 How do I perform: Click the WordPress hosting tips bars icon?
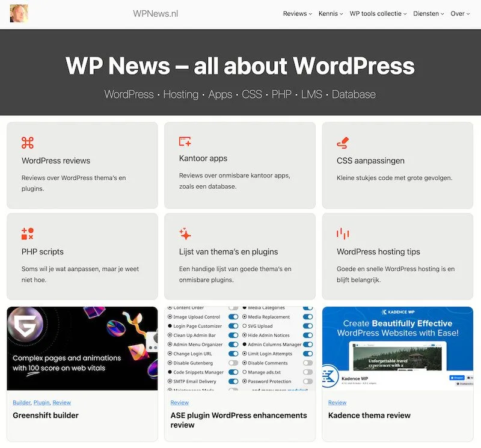(343, 234)
